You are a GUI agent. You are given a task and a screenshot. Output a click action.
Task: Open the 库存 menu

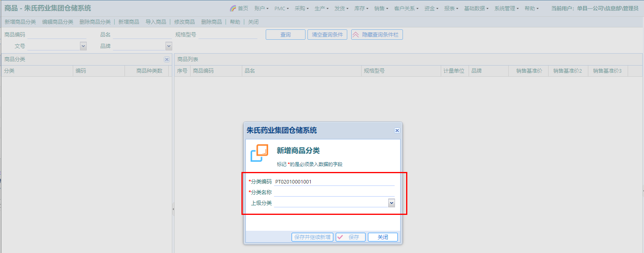[x=361, y=8]
